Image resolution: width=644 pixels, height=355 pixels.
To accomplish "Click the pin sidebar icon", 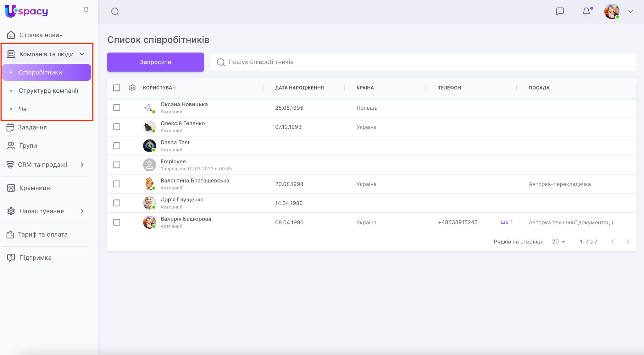I will pyautogui.click(x=86, y=11).
